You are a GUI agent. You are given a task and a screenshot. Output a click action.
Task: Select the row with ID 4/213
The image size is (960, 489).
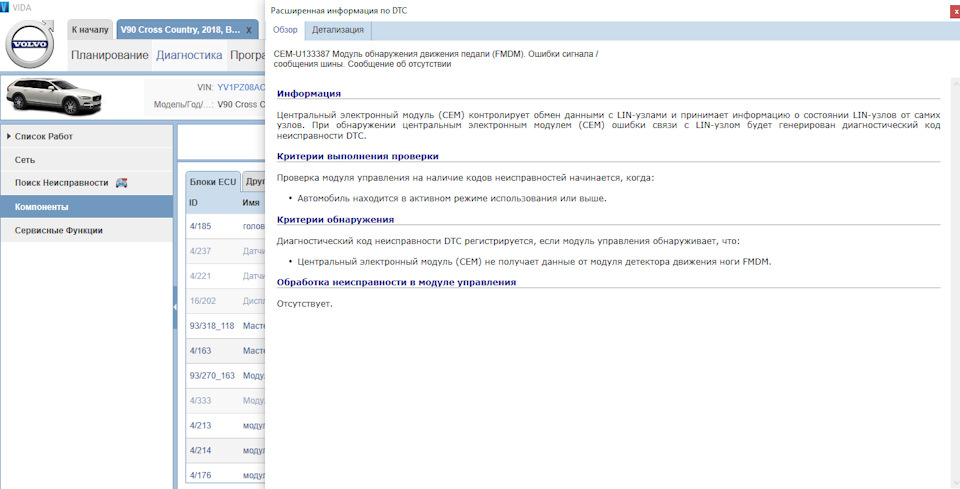pyautogui.click(x=225, y=425)
